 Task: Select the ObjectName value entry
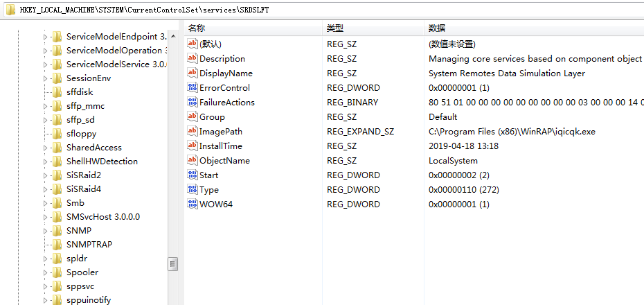pyautogui.click(x=224, y=160)
